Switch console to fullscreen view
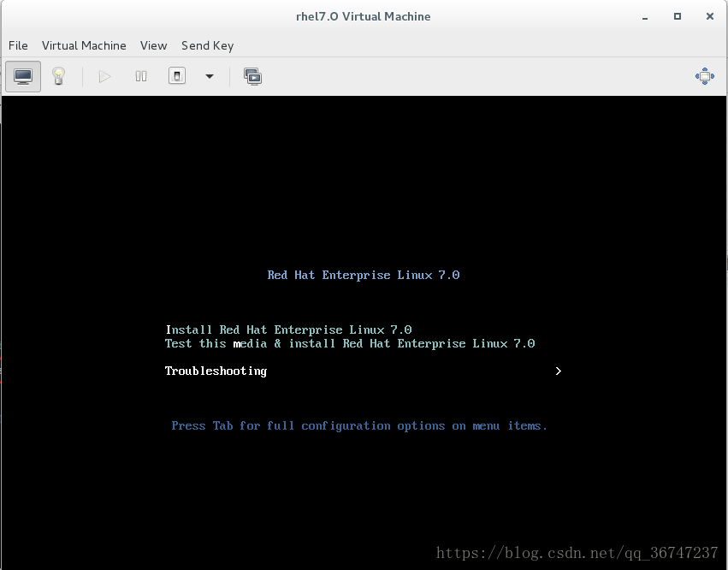Viewport: 728px width, 570px height. pyautogui.click(x=704, y=76)
